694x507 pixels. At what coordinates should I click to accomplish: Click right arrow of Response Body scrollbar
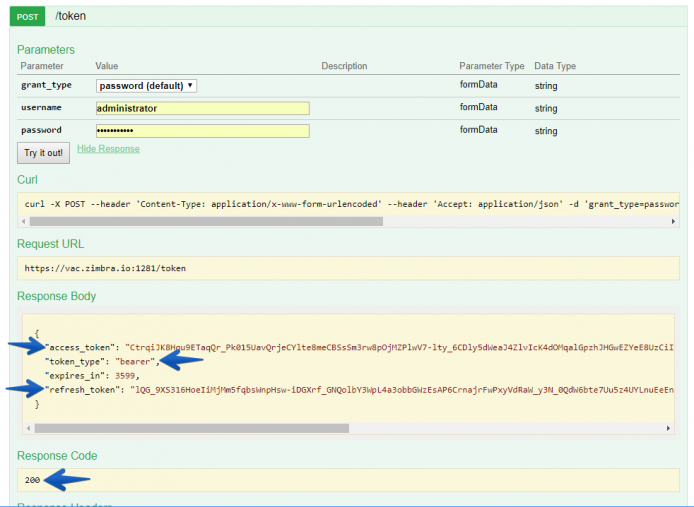click(x=668, y=428)
